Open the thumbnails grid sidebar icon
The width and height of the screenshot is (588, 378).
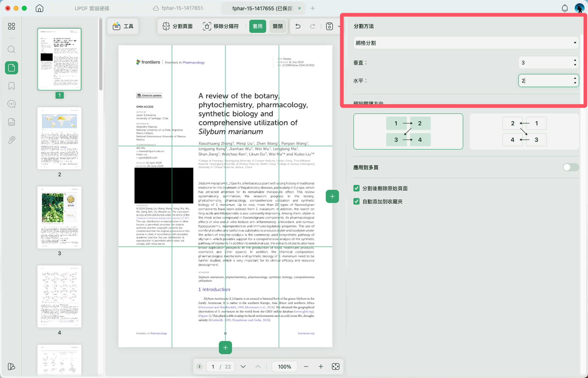(x=12, y=26)
